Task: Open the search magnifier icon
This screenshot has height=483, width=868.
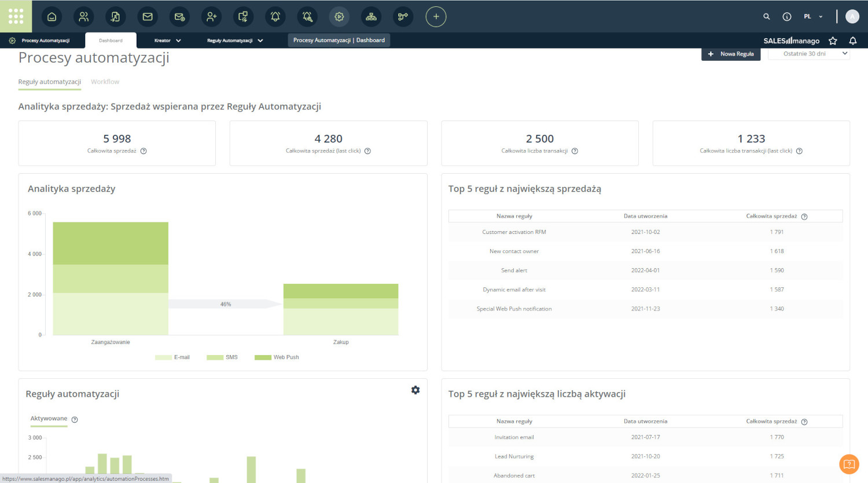Action: 767,17
